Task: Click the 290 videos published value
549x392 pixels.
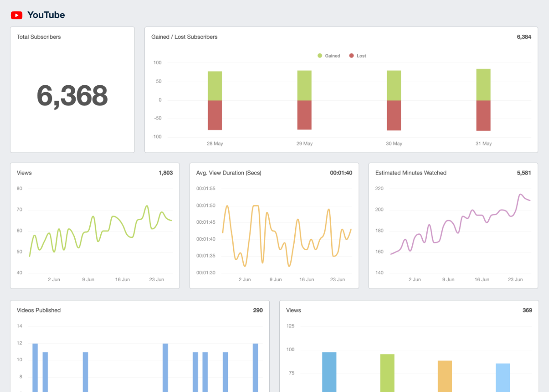Action: (258, 310)
